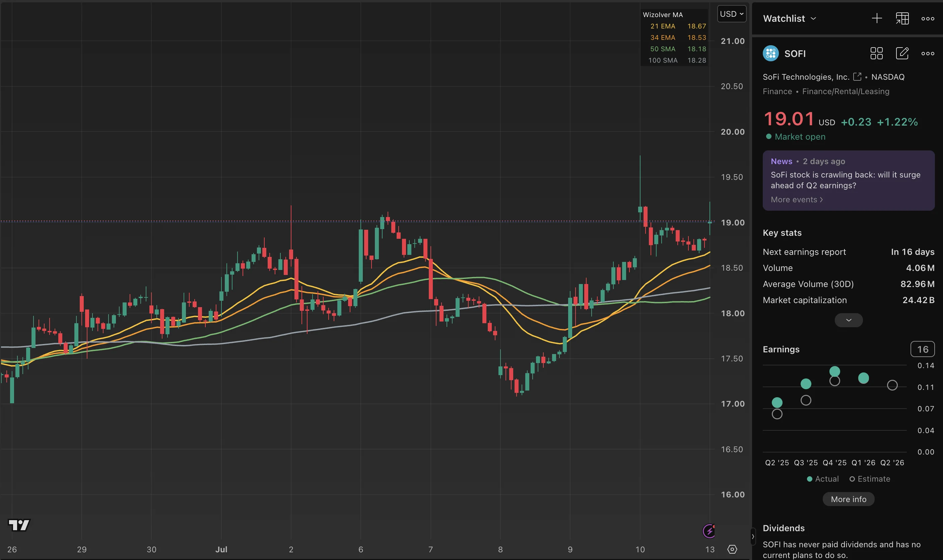Click the More info button

coord(848,499)
